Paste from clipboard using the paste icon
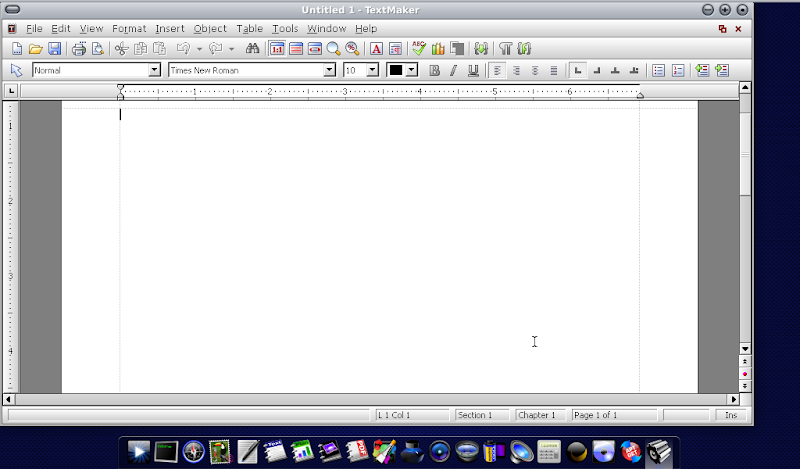The height and width of the screenshot is (469, 800). 159,49
